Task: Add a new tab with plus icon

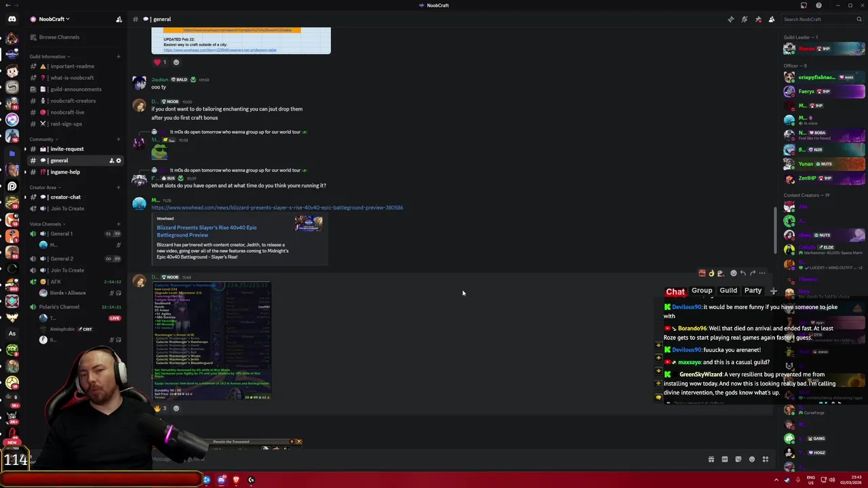Action: (x=773, y=291)
